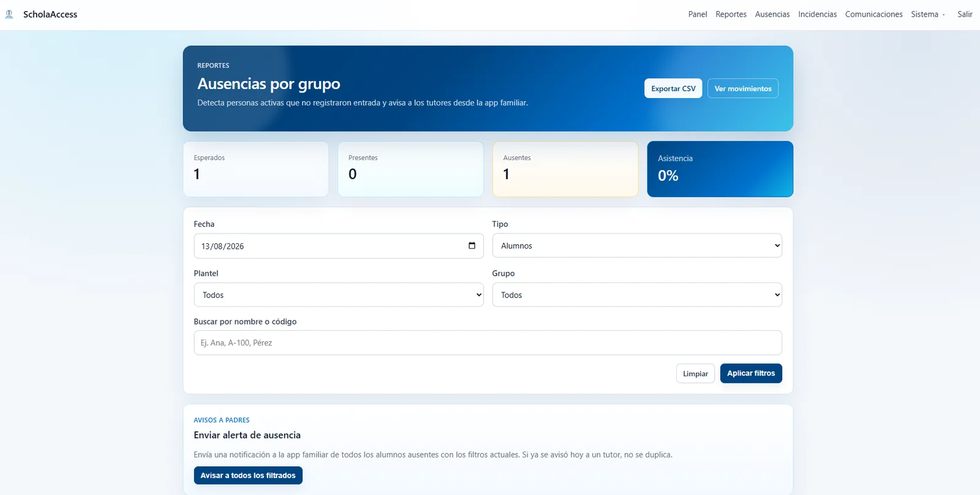Click Salir to log out
Viewport: 980px width, 495px height.
tap(965, 14)
